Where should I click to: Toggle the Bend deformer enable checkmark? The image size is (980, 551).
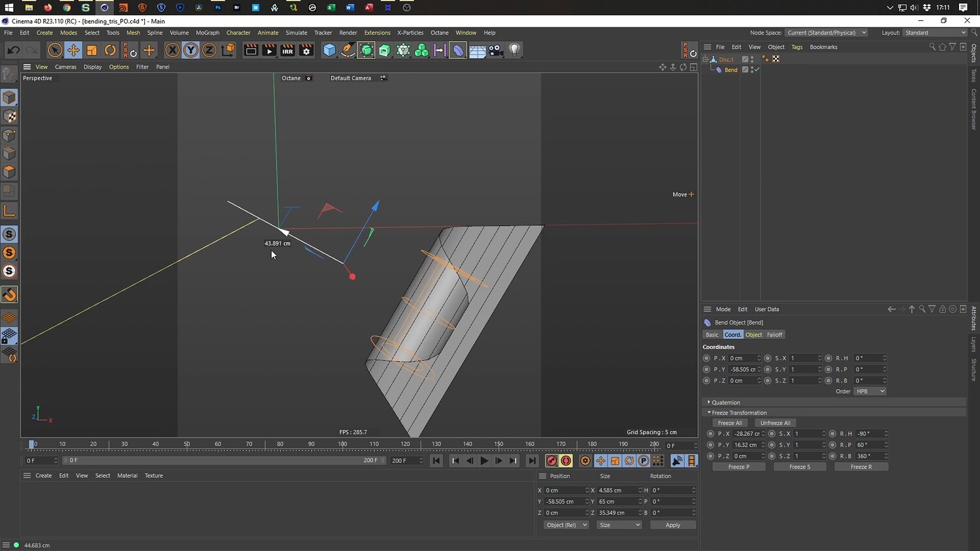pos(757,70)
